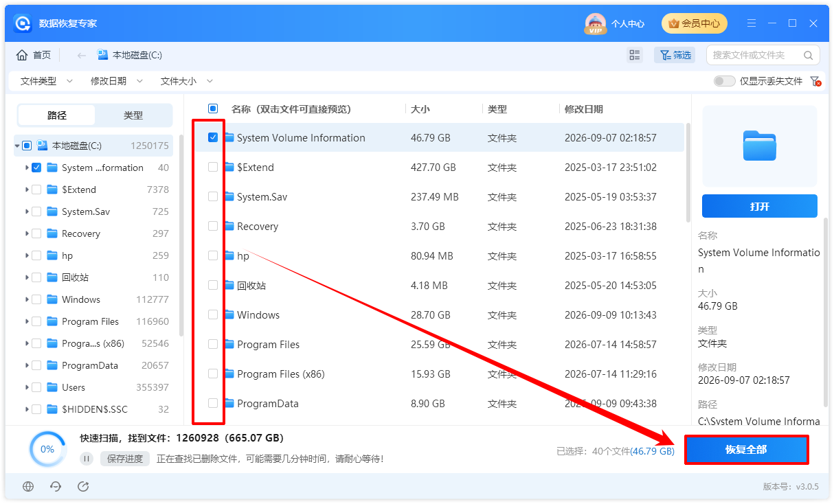Click the local disk C drive icon in tree
834x504 pixels.
(42, 146)
